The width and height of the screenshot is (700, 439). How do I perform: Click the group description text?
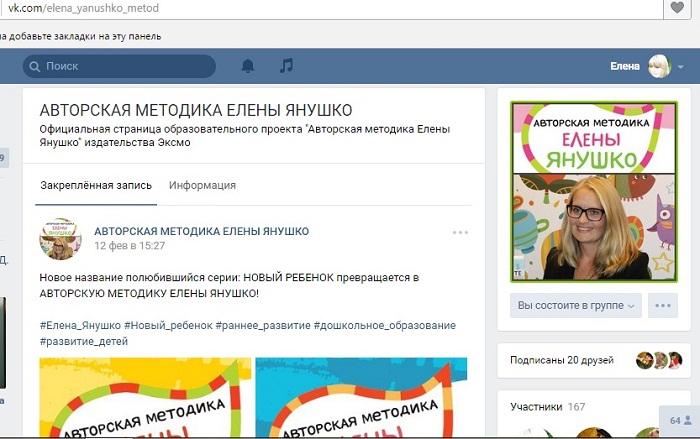245,136
